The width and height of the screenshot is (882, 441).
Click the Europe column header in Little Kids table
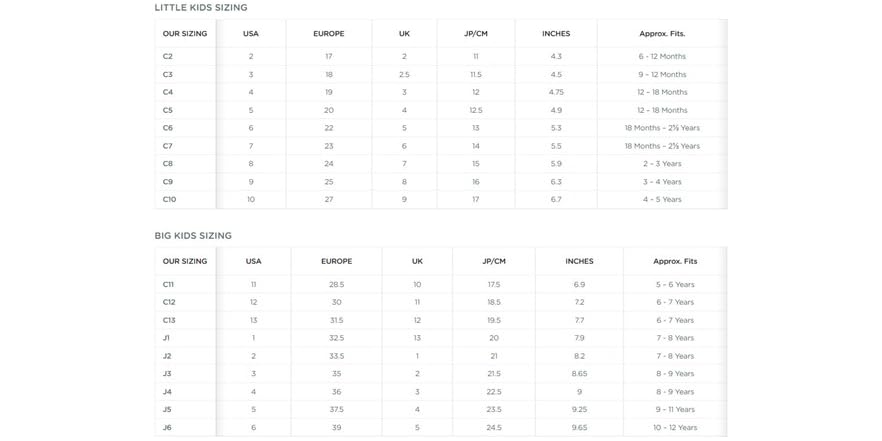[x=328, y=34]
